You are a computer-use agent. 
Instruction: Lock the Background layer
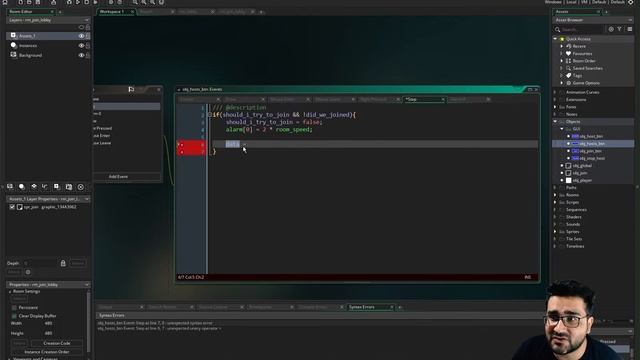(x=88, y=55)
